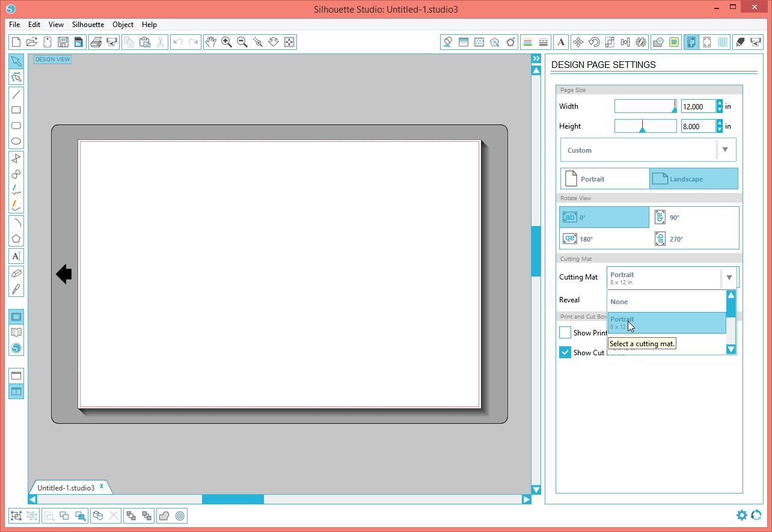Open the Cut Settings blade icon
Viewport: 772px width, 532px height.
pos(740,42)
